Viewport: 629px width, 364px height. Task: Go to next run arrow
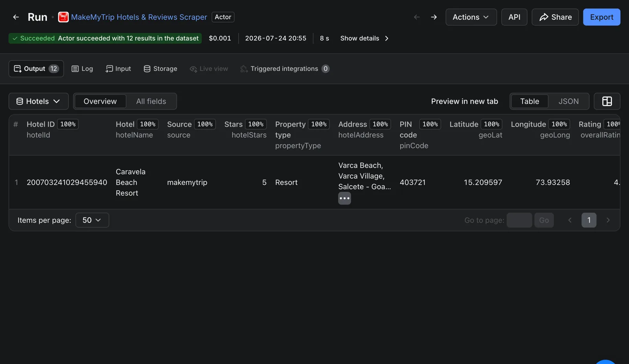(x=434, y=17)
